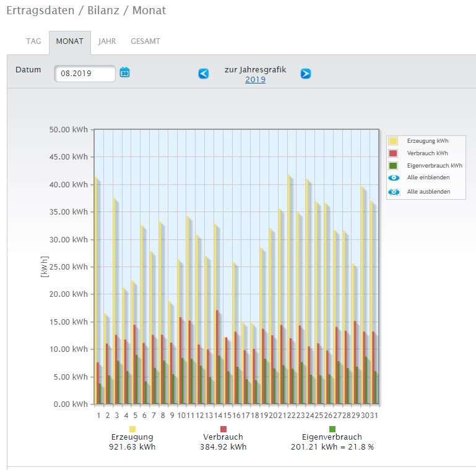
Task: Select the MONAT tab
Action: (69, 41)
